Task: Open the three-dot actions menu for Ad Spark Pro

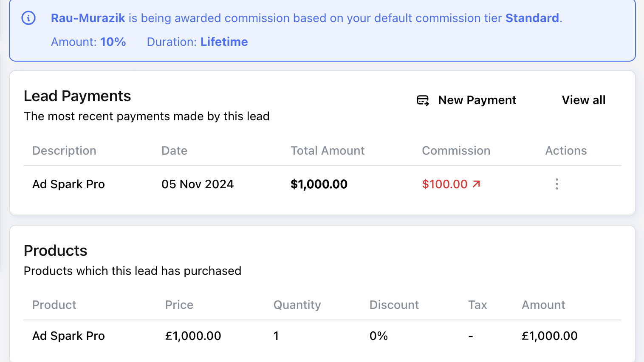Action: tap(556, 184)
